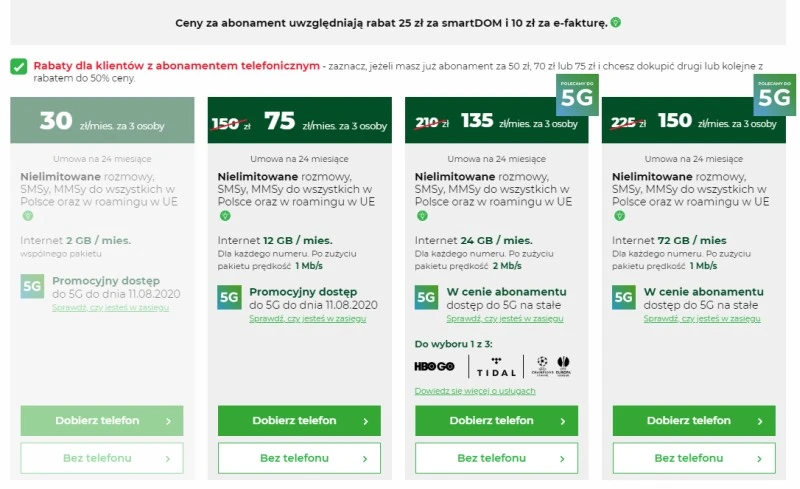Click the info icon in the 75 zł plan
Image resolution: width=800 pixels, height=489 pixels.
click(225, 215)
